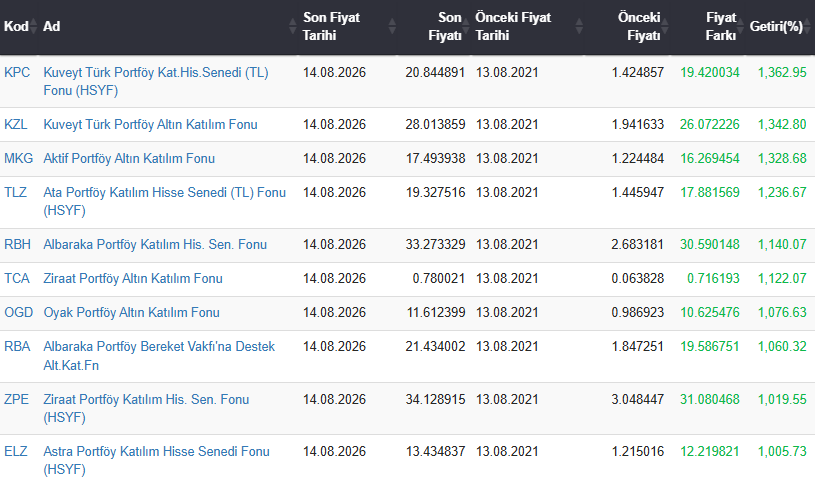Sort by the Ad column sort arrows

click(293, 26)
